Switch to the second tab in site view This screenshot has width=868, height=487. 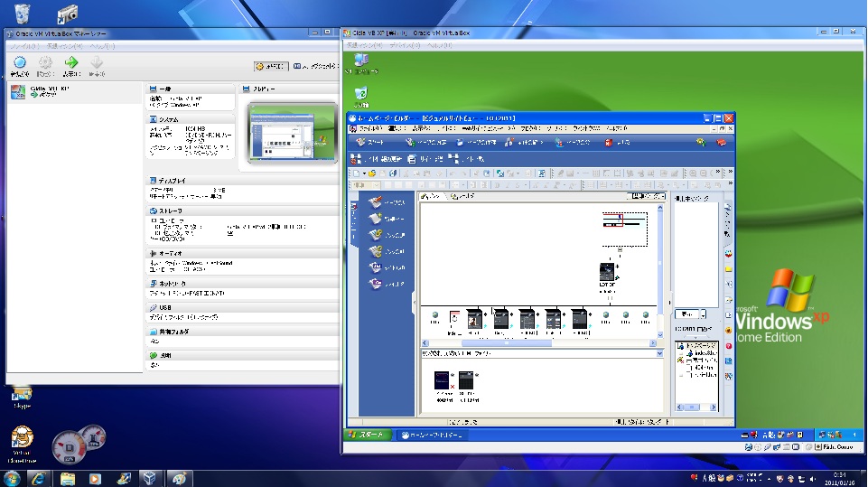462,196
